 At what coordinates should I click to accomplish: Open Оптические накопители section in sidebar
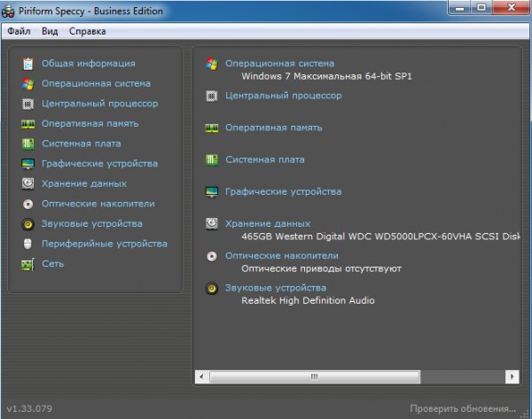(98, 204)
